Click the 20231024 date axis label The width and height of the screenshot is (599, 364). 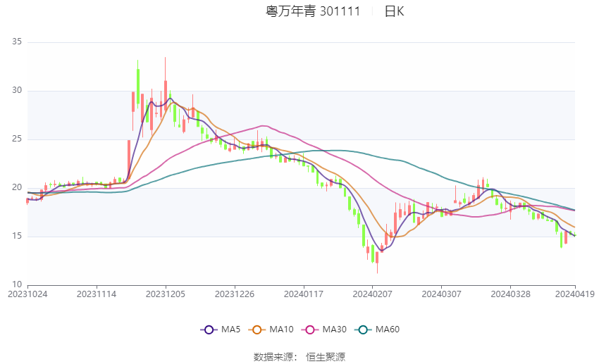click(x=27, y=294)
